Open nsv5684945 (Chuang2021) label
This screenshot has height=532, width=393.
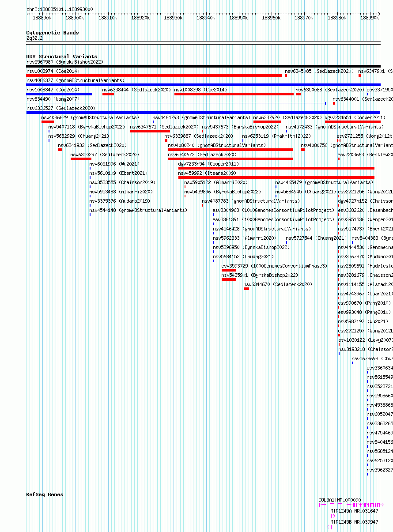click(x=306, y=192)
